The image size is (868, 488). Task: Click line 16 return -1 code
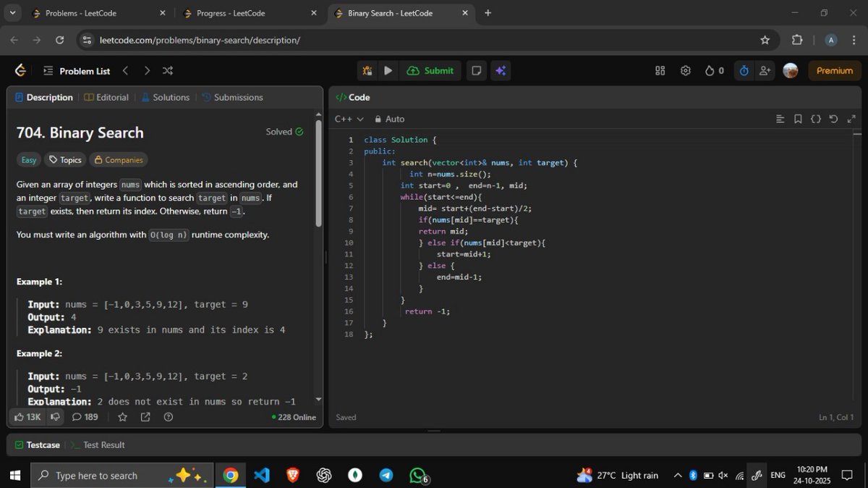coord(427,311)
